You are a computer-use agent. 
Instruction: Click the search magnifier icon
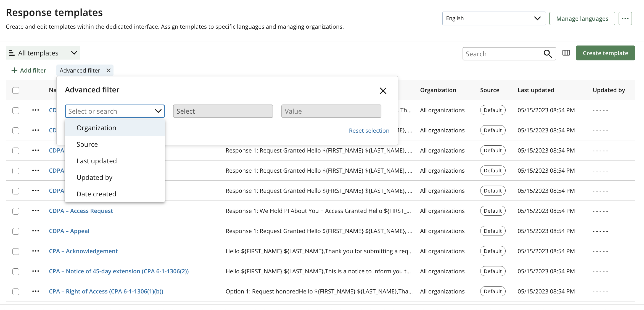coord(548,54)
